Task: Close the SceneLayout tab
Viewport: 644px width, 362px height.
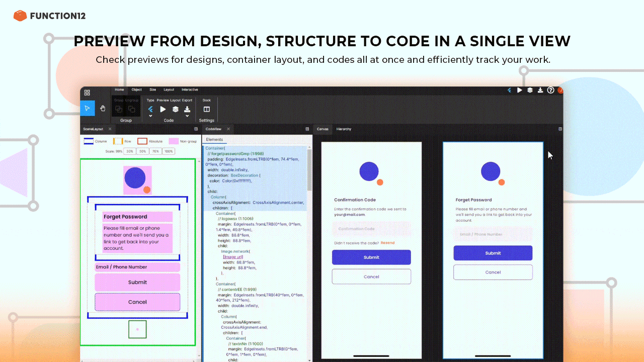Action: click(x=110, y=129)
